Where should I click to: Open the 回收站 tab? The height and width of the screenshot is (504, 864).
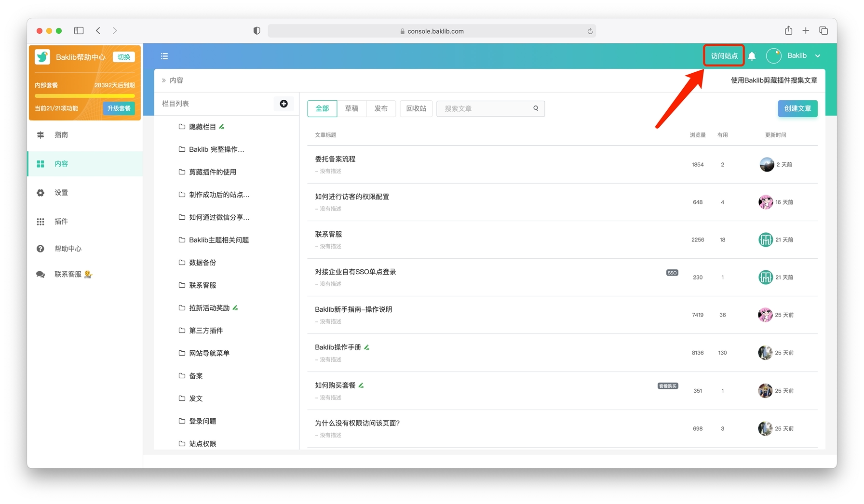pyautogui.click(x=416, y=108)
